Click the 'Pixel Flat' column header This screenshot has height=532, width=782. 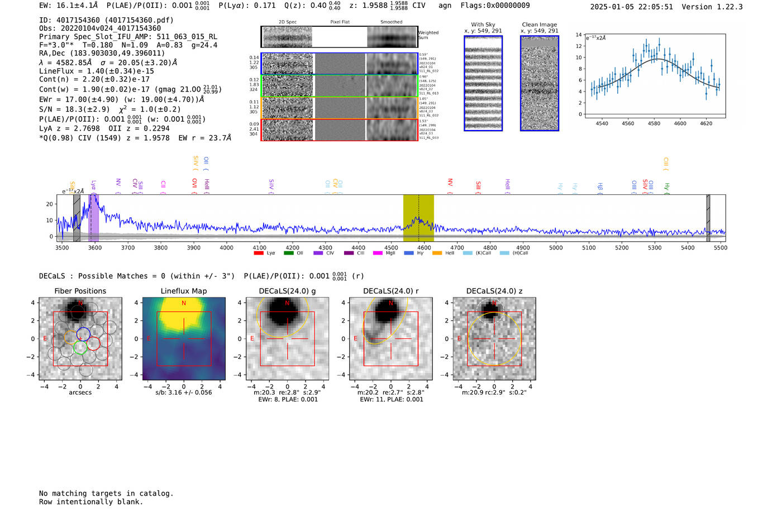tap(340, 22)
